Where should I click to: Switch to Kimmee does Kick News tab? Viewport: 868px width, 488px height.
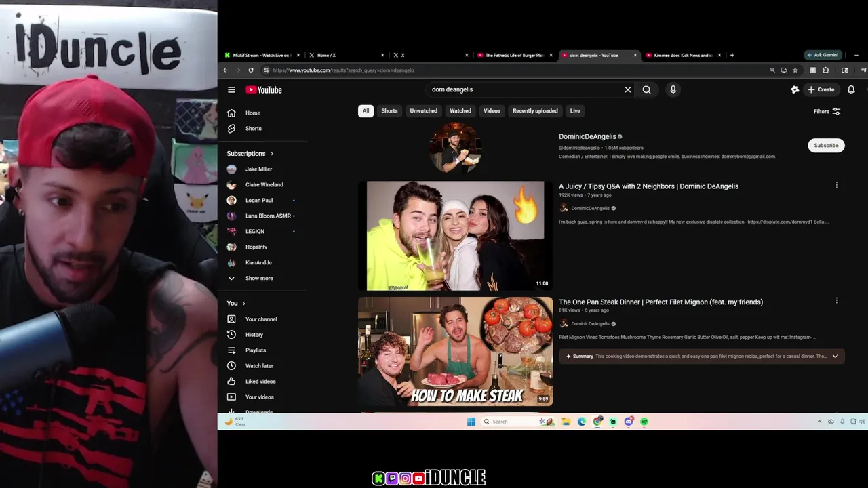coord(683,55)
